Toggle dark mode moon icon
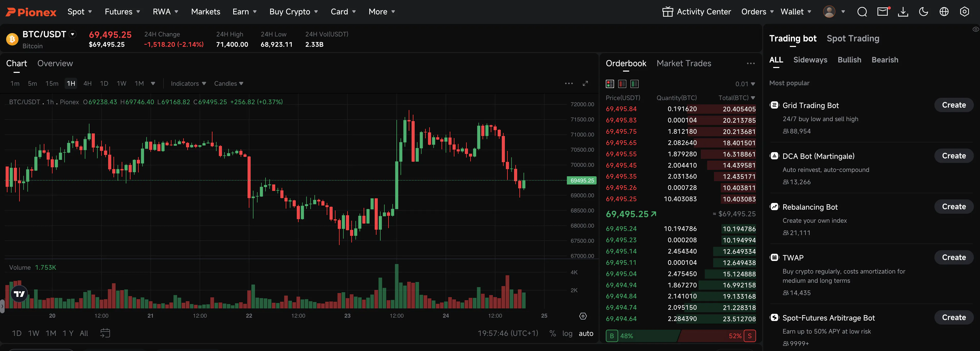The width and height of the screenshot is (980, 351). (923, 12)
